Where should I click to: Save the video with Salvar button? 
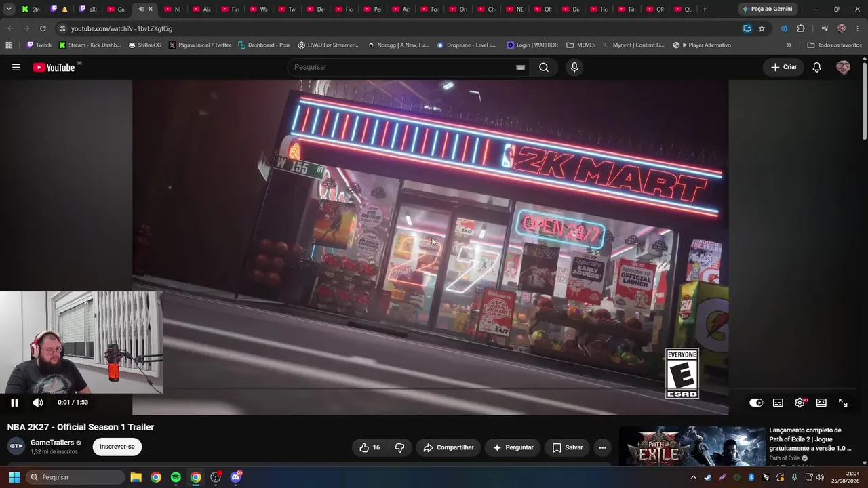[568, 447]
